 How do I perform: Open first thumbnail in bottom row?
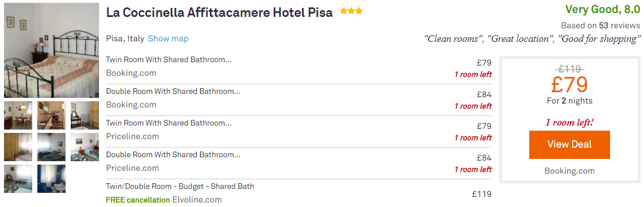[x=18, y=179]
